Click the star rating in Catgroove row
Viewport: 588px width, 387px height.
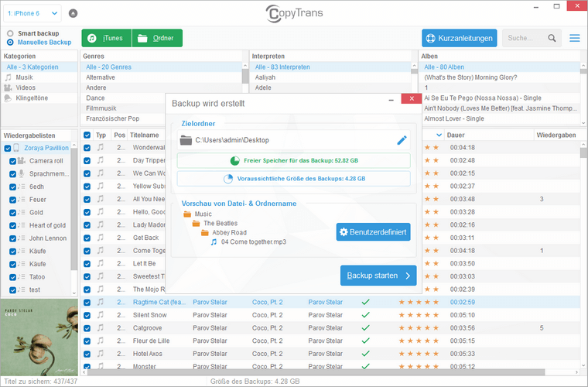pyautogui.click(x=419, y=328)
